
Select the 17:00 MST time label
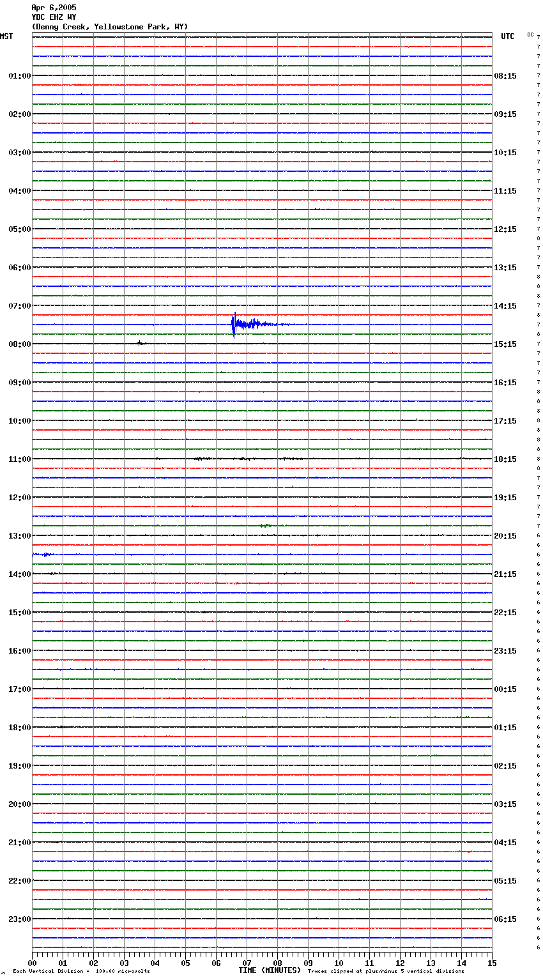(x=20, y=689)
